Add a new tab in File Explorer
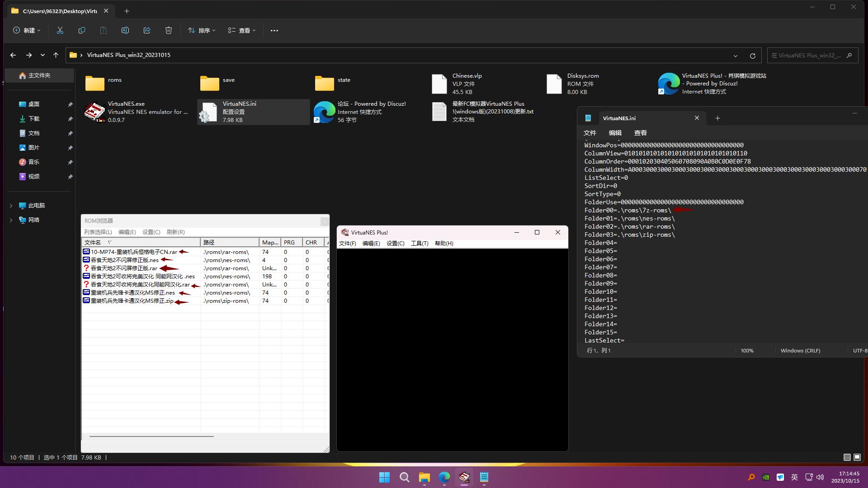 (127, 11)
